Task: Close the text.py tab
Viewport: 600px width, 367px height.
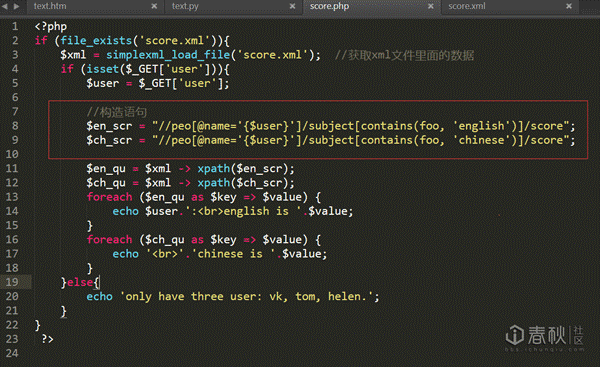Action: (292, 6)
